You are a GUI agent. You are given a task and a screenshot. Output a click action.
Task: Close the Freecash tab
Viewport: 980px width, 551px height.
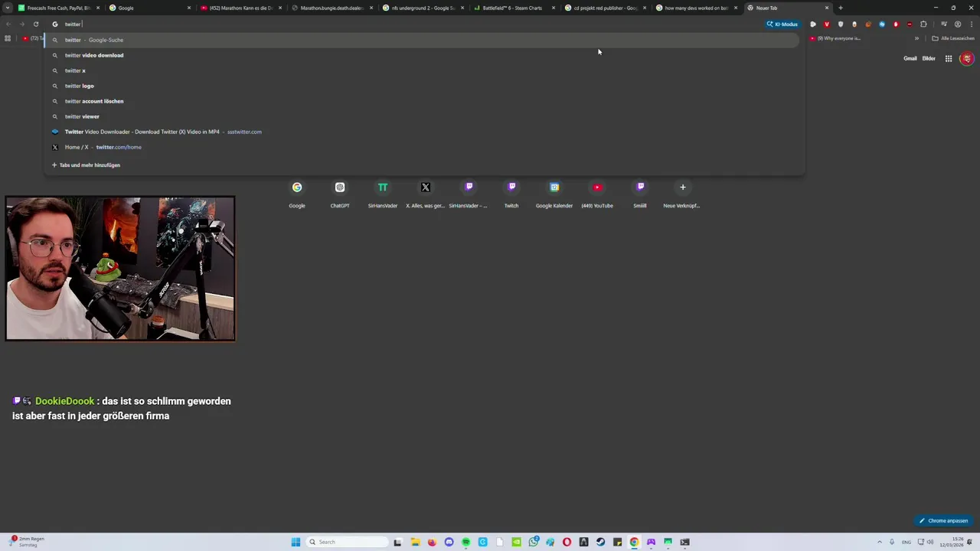click(x=98, y=8)
